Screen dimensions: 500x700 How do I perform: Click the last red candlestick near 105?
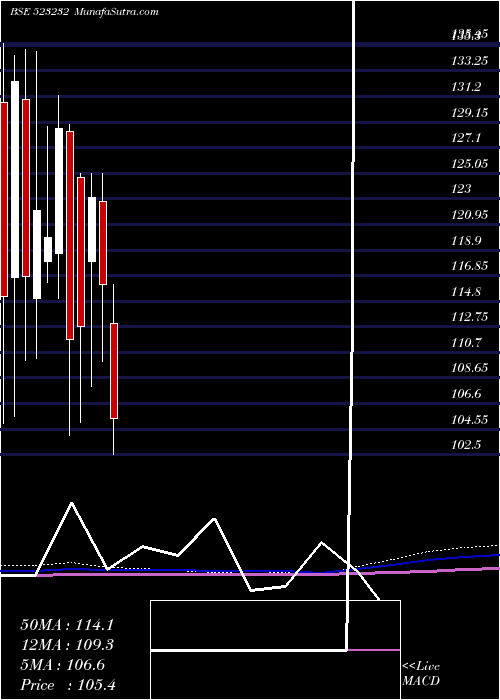(114, 371)
